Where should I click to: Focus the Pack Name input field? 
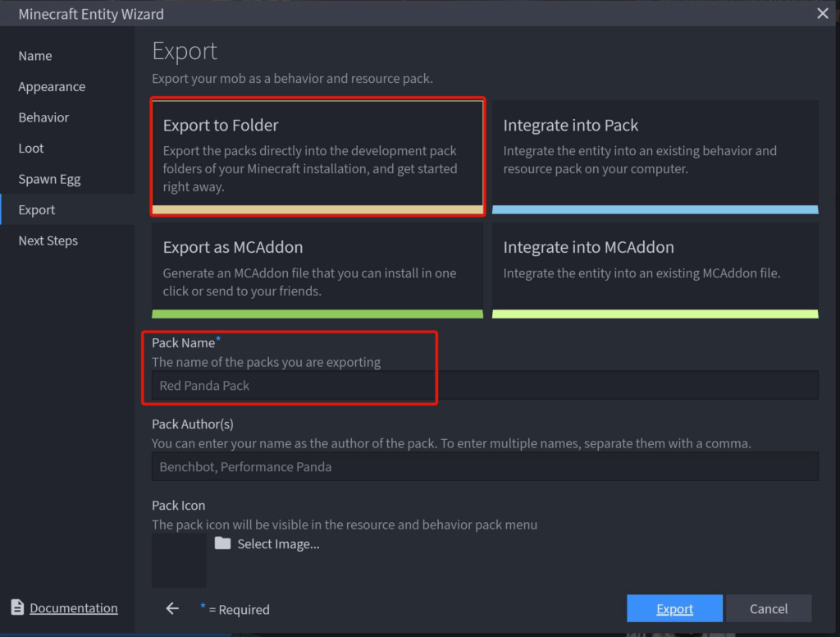pos(484,385)
